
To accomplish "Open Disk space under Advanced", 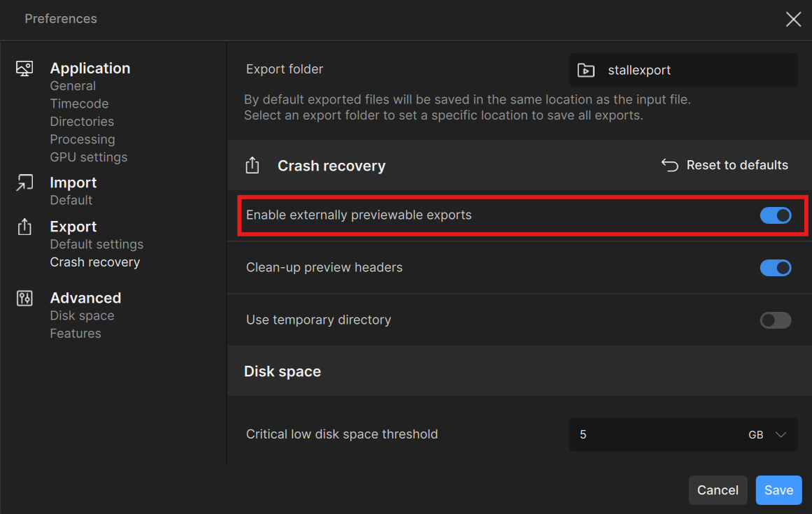I will point(82,316).
